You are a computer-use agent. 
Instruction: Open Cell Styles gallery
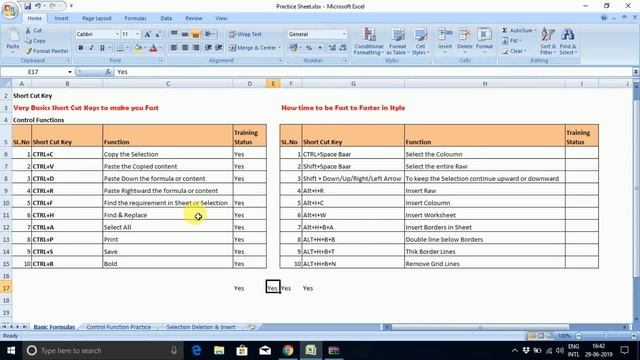[x=420, y=41]
